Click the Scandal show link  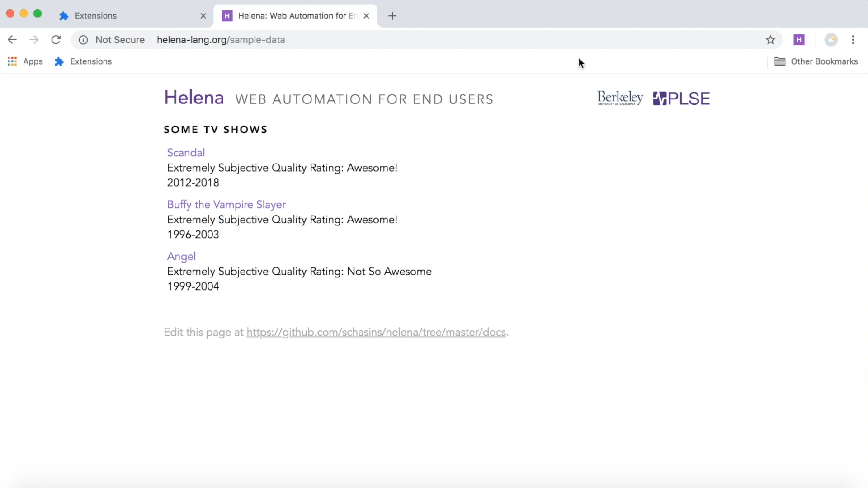pyautogui.click(x=186, y=153)
